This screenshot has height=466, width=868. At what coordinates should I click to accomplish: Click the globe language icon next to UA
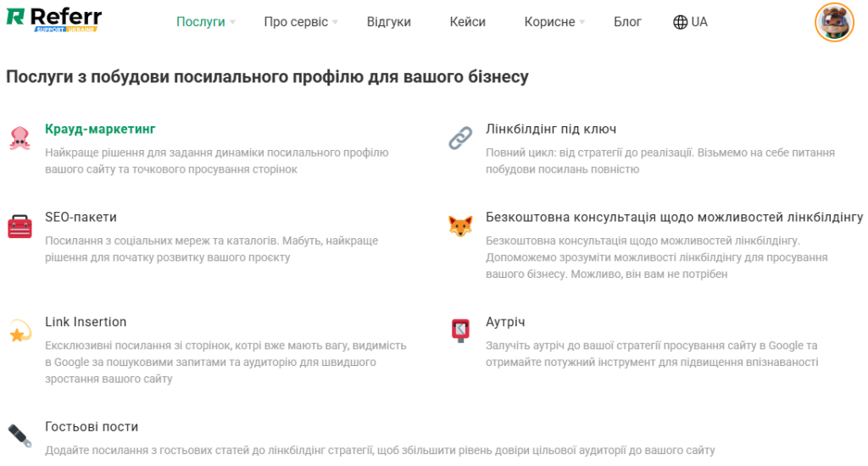click(x=680, y=22)
